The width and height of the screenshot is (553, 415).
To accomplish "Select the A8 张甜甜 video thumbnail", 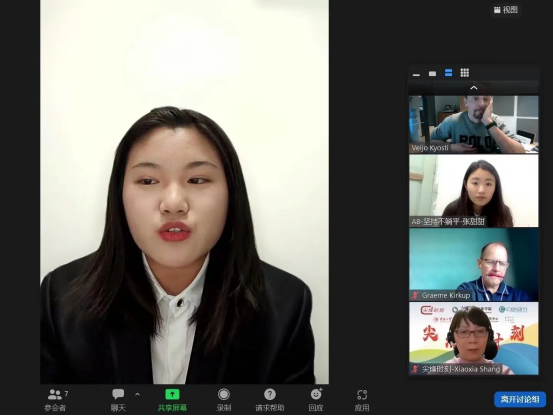I will click(x=474, y=191).
